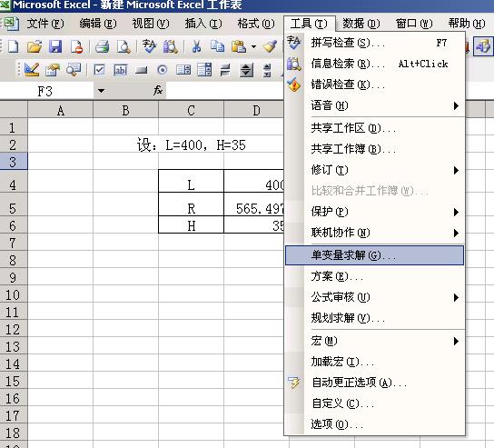Open the 视图(V) menu
The image size is (494, 448).
[151, 24]
